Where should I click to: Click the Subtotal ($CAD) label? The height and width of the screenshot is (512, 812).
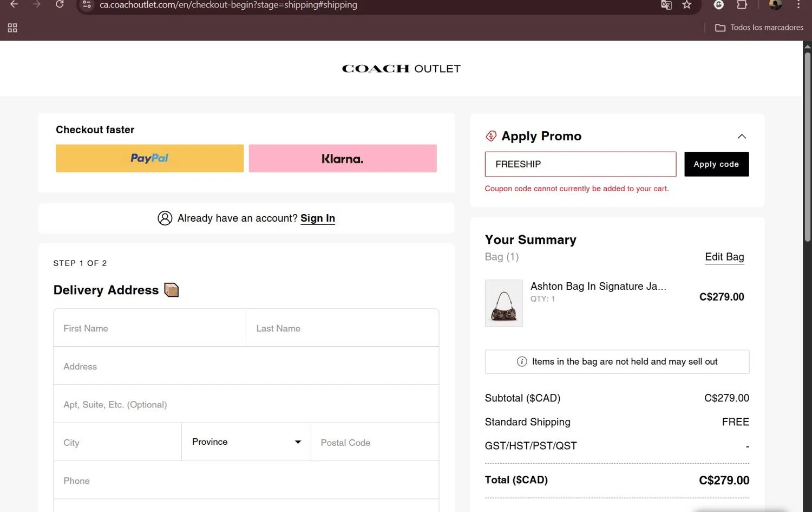(522, 398)
